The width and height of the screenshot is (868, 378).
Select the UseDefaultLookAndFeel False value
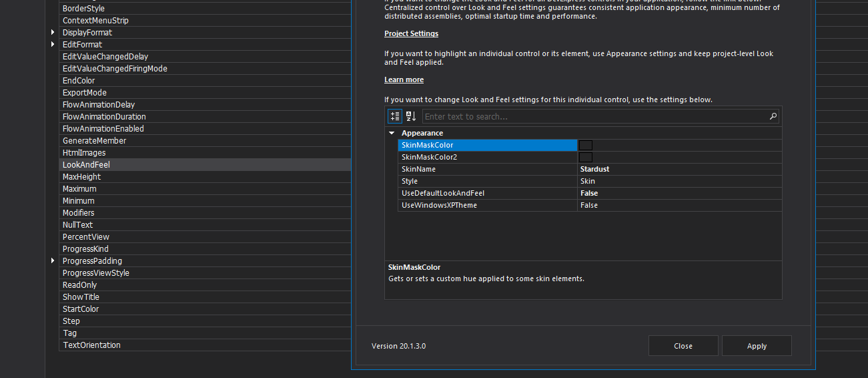coord(589,194)
